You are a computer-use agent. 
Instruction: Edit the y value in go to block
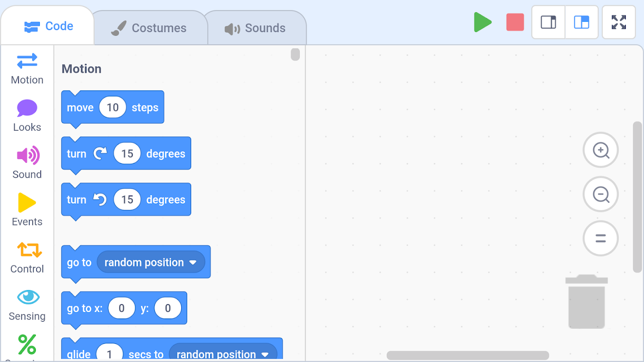coord(168,308)
